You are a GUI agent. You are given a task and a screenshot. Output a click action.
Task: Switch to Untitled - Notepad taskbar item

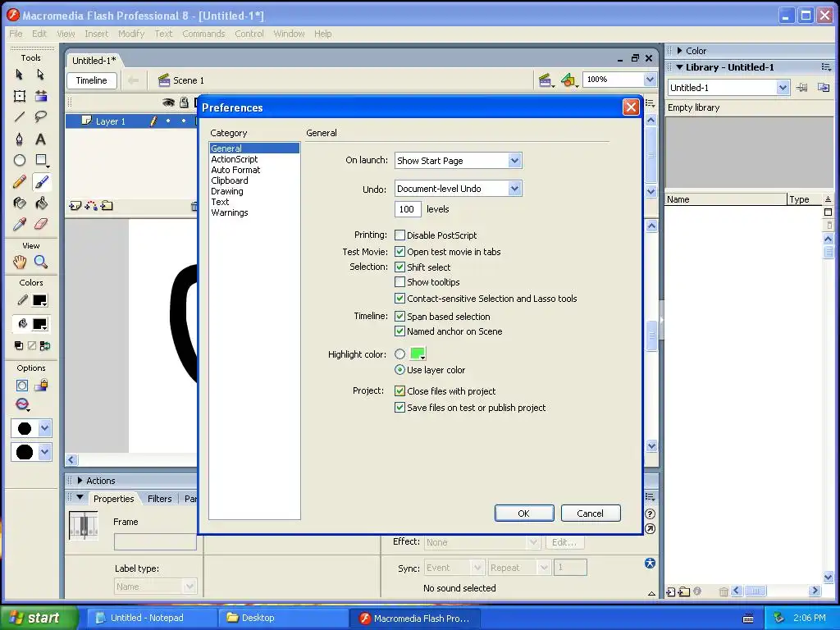[152, 618]
